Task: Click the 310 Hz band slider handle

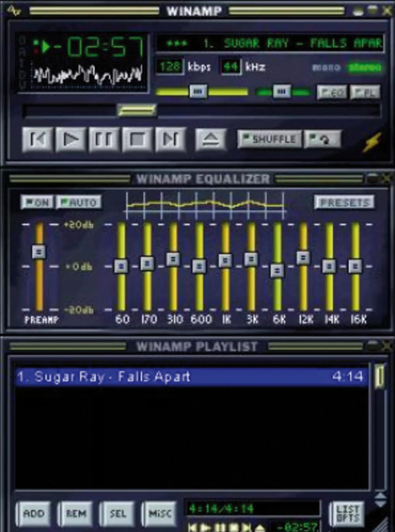Action: (x=173, y=259)
